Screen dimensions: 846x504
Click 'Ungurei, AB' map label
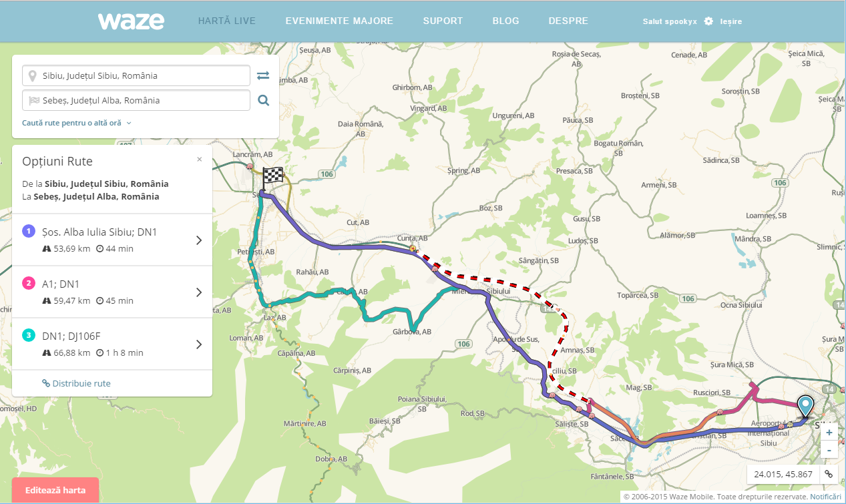(x=513, y=115)
